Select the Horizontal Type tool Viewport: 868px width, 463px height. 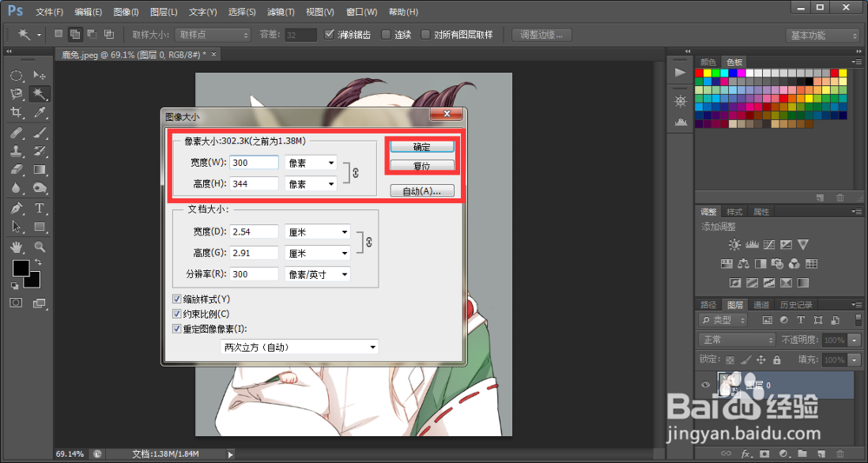point(39,208)
